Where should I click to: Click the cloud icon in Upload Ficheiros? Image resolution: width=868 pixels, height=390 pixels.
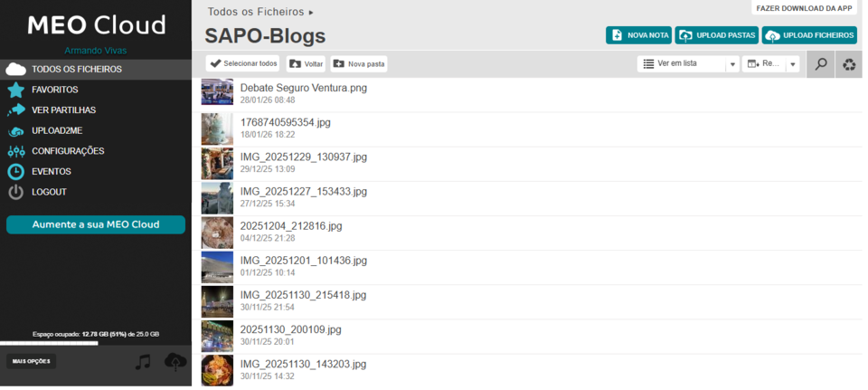772,35
